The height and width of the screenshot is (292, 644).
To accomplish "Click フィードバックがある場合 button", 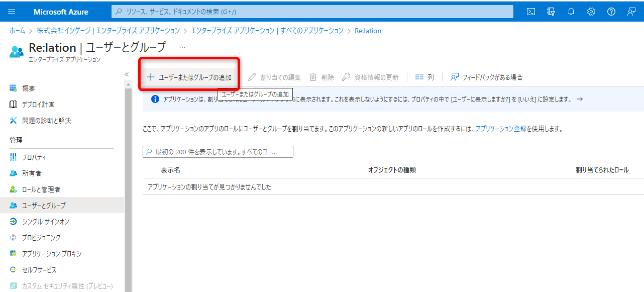I will pyautogui.click(x=487, y=77).
